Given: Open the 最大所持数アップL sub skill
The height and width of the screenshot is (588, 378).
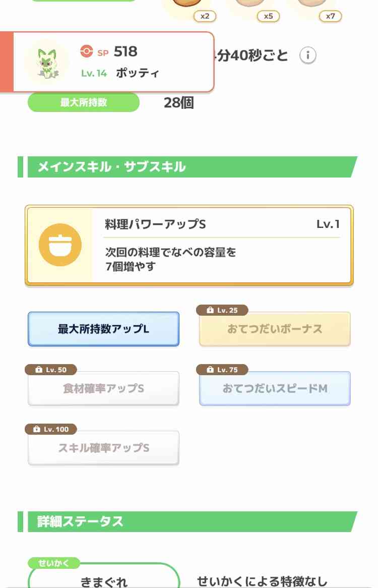Looking at the screenshot, I should pyautogui.click(x=103, y=329).
